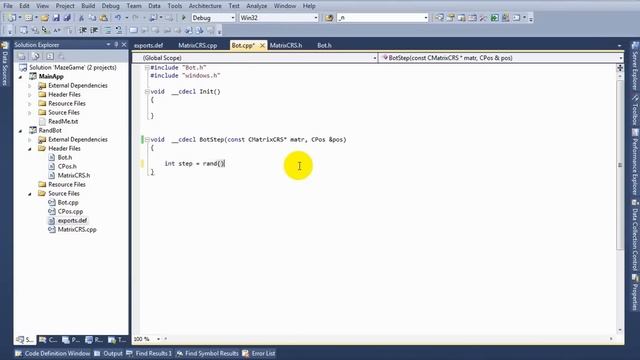Click the Find in Files icon beside search box
This screenshot has height=360, width=640.
coord(329,18)
